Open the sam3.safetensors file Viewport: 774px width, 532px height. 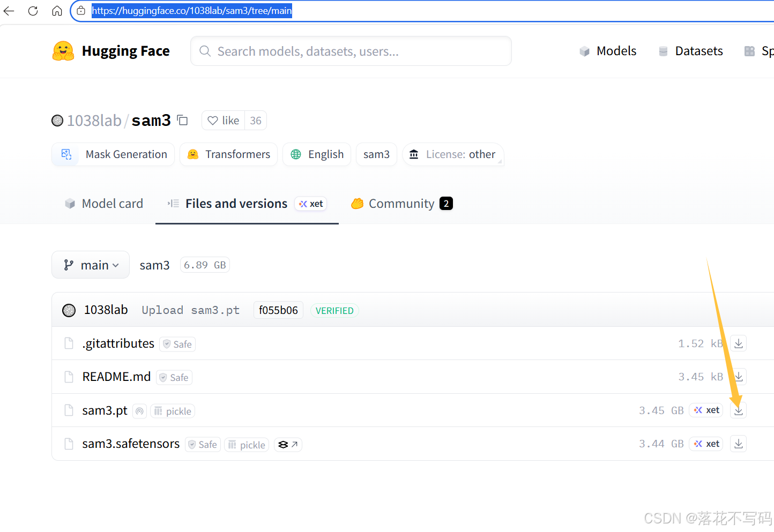pos(131,444)
